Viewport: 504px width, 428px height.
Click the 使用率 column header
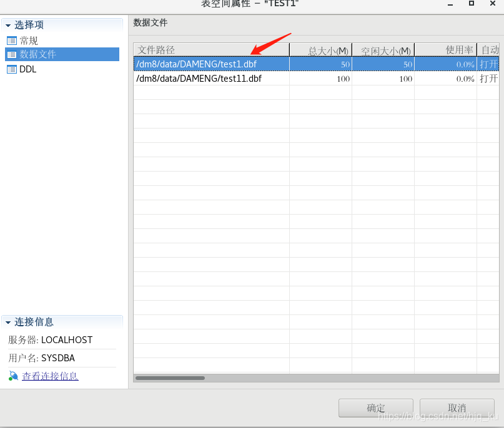445,50
